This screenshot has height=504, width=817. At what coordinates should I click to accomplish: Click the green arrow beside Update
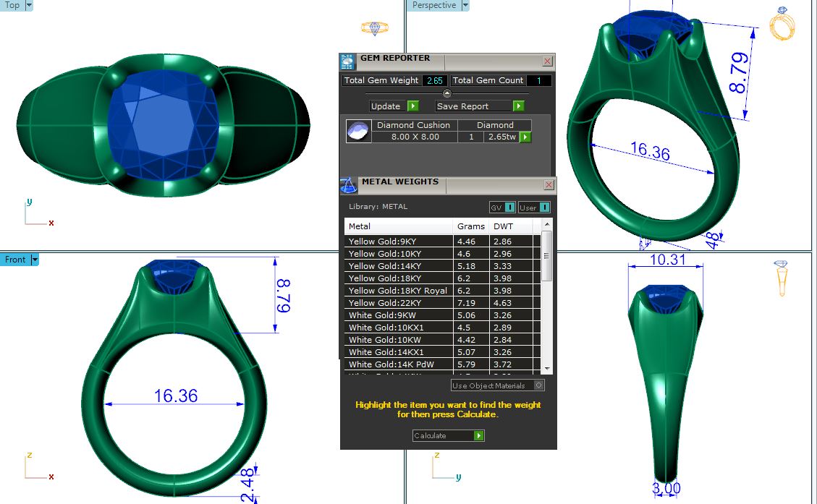click(412, 106)
